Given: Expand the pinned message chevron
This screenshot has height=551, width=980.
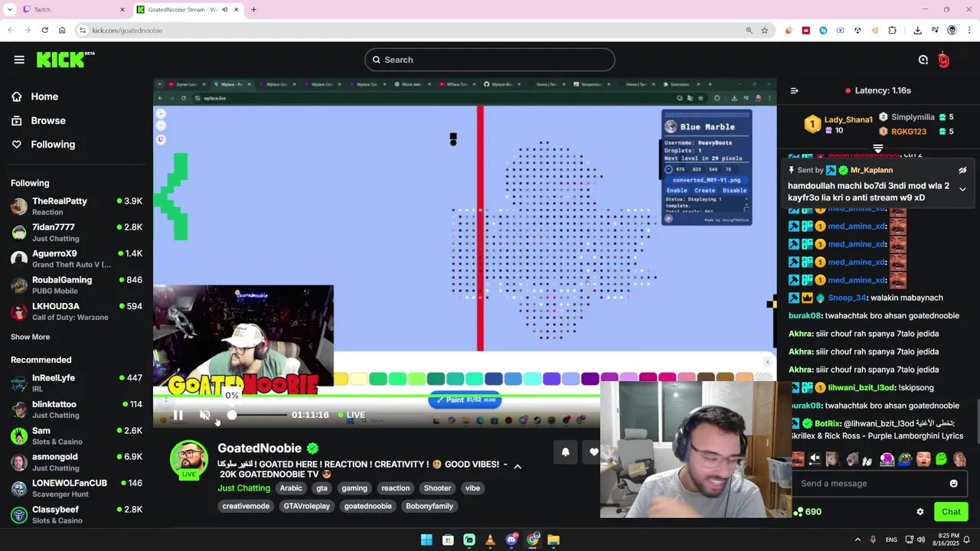Looking at the screenshot, I should [x=962, y=189].
